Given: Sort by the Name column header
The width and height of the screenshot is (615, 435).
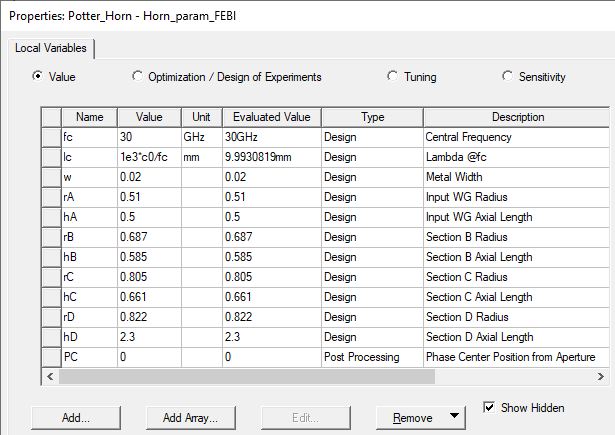Looking at the screenshot, I should [x=89, y=117].
